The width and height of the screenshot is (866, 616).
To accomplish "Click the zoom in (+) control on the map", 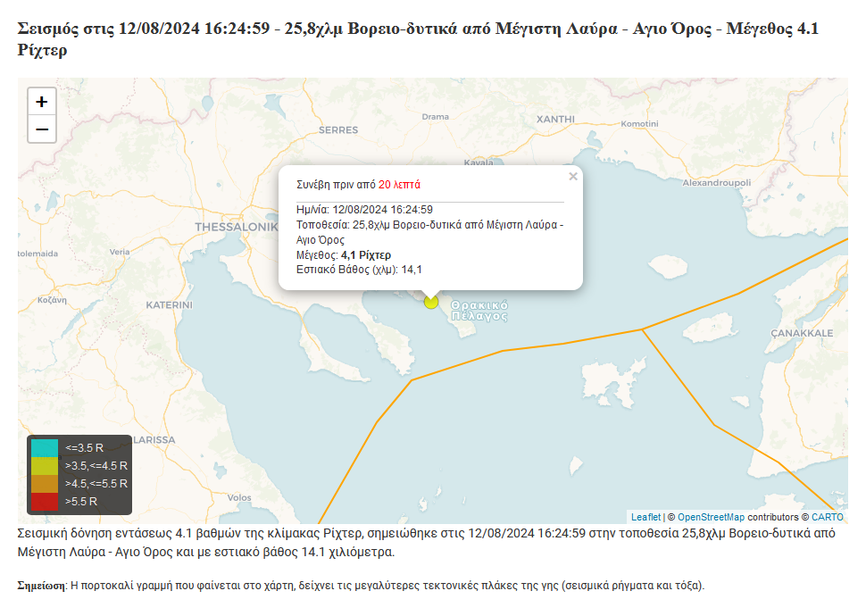I will tap(41, 101).
